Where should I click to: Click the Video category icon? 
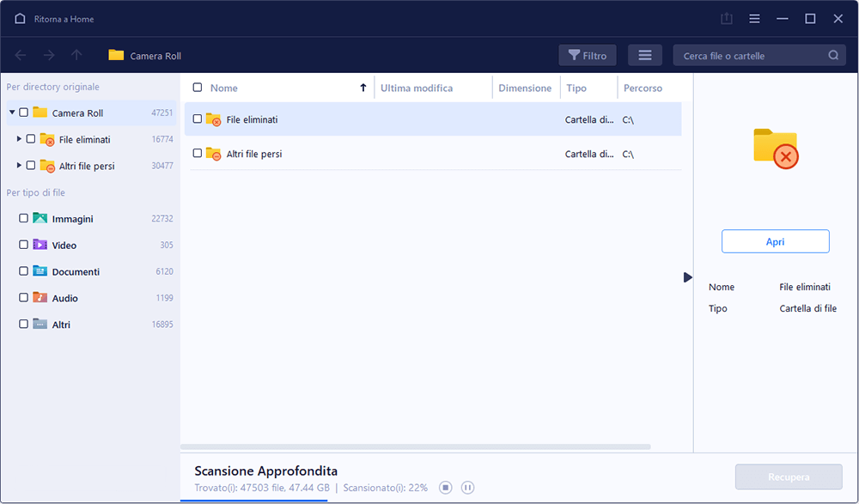pos(40,245)
